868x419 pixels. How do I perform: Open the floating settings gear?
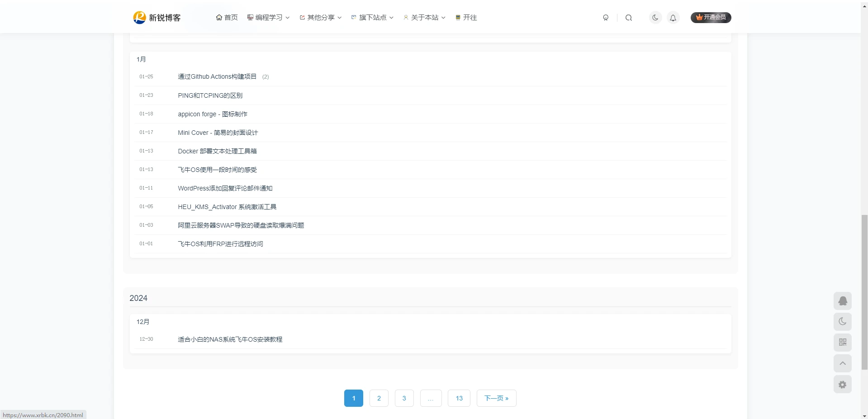click(x=842, y=385)
